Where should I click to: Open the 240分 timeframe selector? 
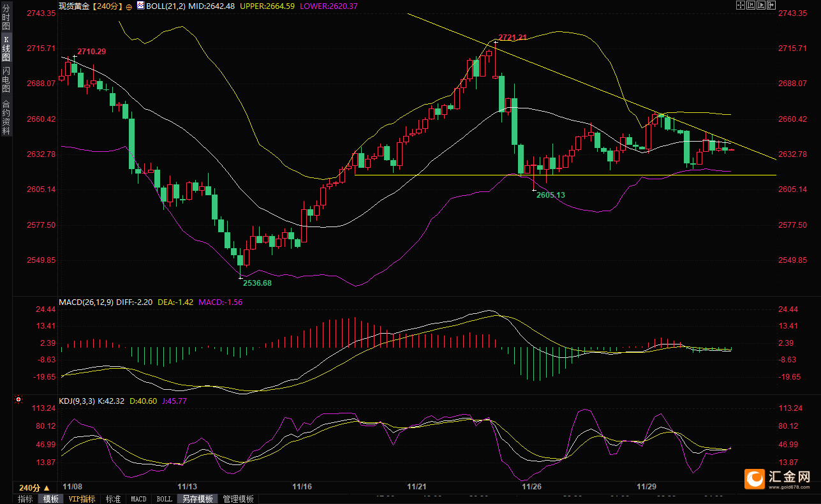[x=34, y=487]
